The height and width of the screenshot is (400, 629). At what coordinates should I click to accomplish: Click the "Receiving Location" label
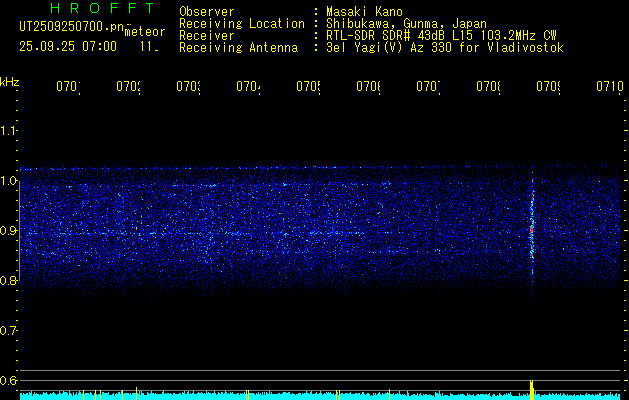click(242, 24)
